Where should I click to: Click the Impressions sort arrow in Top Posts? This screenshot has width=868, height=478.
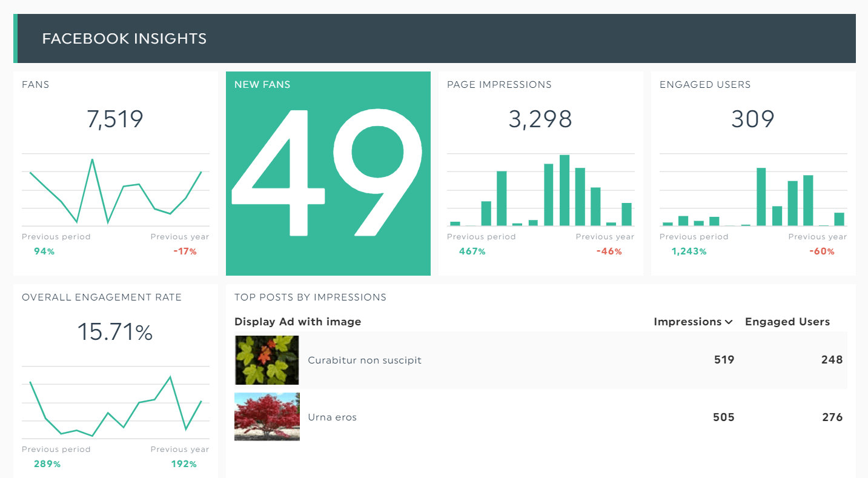click(729, 322)
